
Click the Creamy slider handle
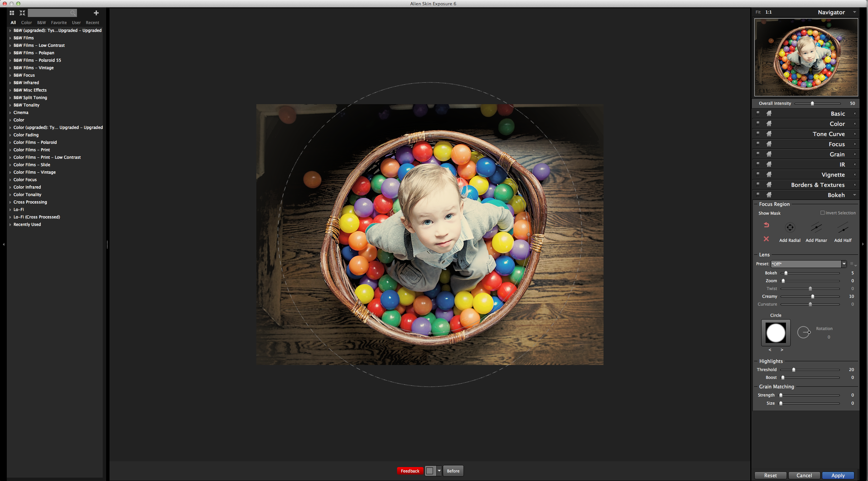click(x=813, y=296)
